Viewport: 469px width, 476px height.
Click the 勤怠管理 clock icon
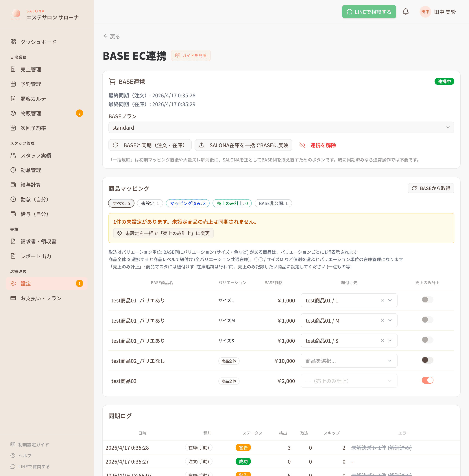click(x=13, y=170)
